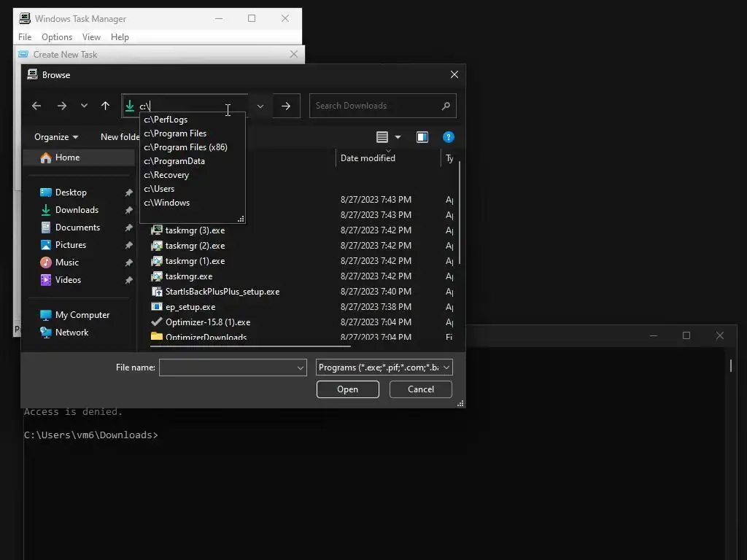Screen dimensions: 747x560
Task: Open Downloads in navigation pane
Action: pos(76,210)
